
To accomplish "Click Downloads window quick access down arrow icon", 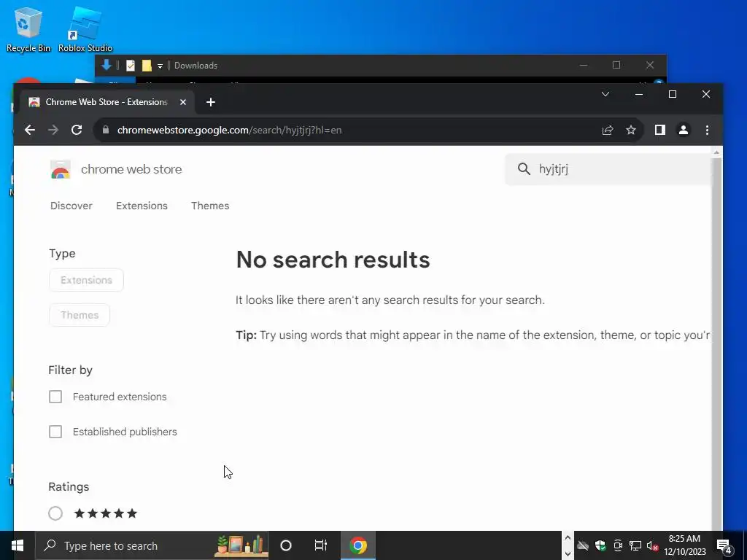I will click(107, 65).
